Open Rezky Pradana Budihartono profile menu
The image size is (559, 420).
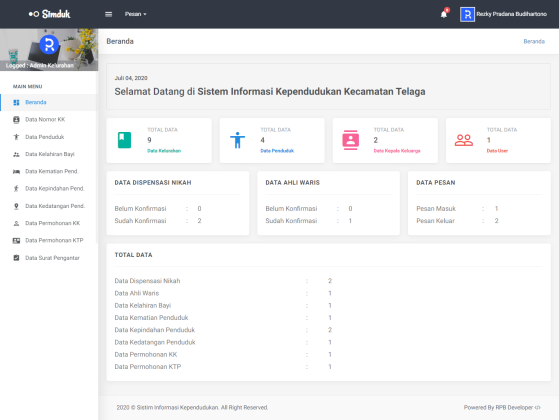click(x=511, y=14)
